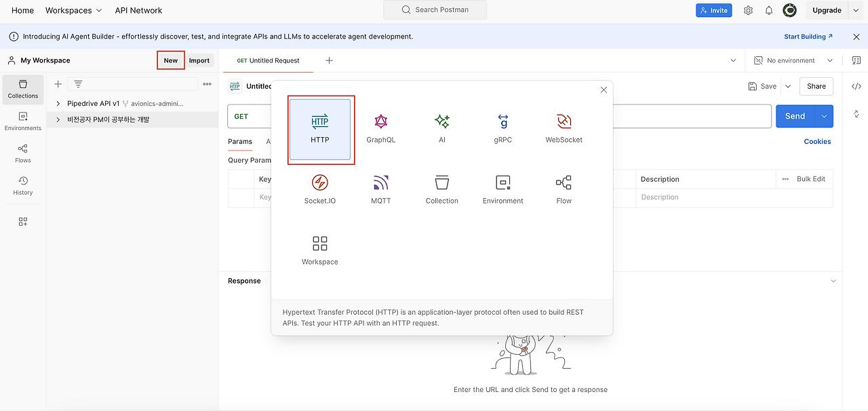This screenshot has height=411, width=868.
Task: Open tabs overflow chevron
Action: click(733, 60)
